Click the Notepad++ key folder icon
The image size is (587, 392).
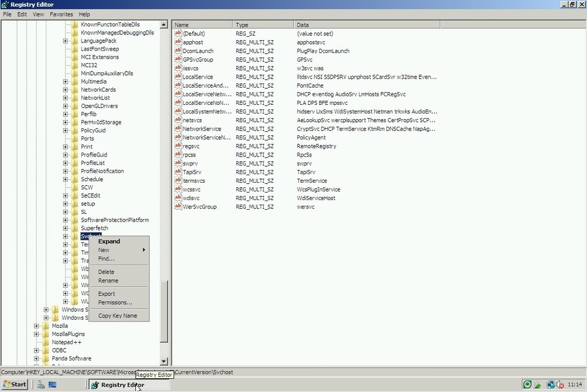click(45, 342)
